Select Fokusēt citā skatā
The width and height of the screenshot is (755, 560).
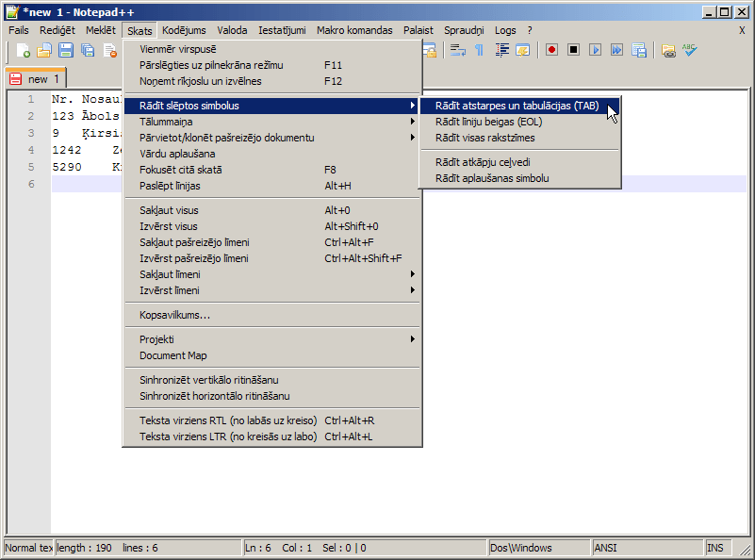pyautogui.click(x=272, y=170)
